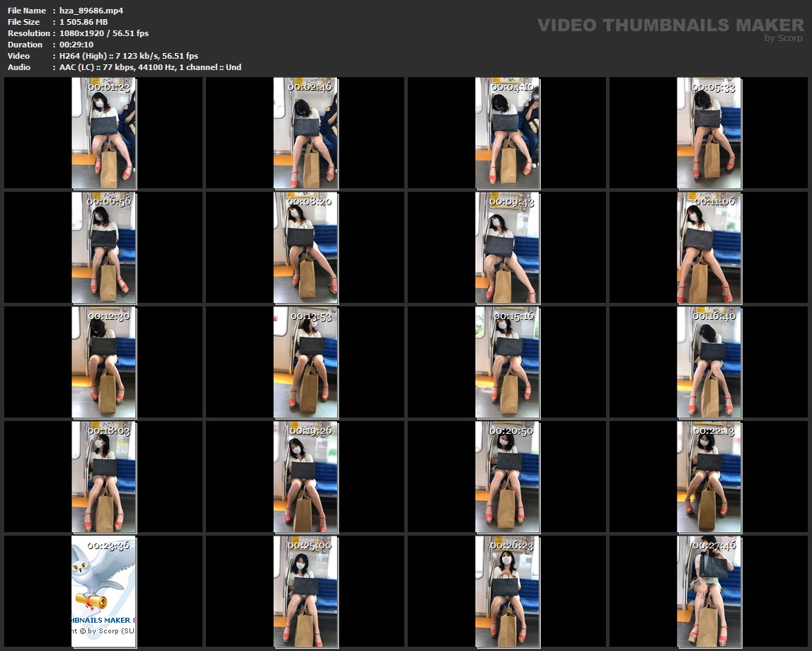Viewport: 812px width, 651px height.
Task: Select the thumbnail stamped 00:09:43
Action: (508, 248)
